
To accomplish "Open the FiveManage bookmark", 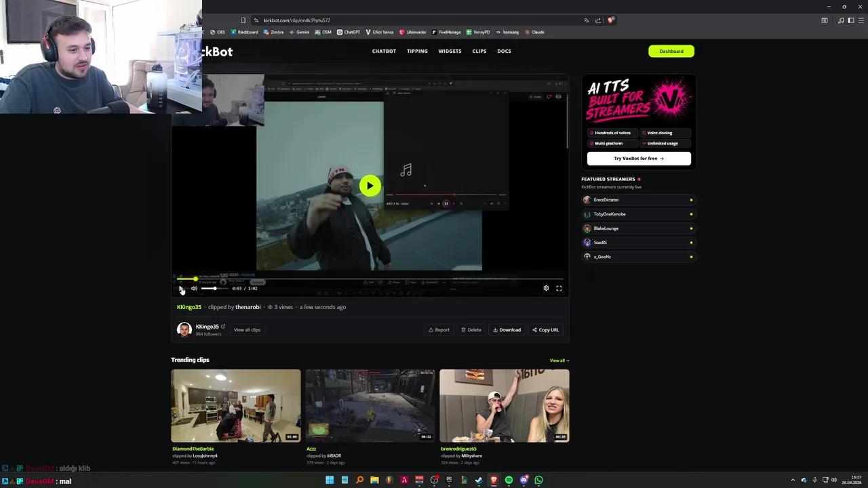I will [x=446, y=32].
